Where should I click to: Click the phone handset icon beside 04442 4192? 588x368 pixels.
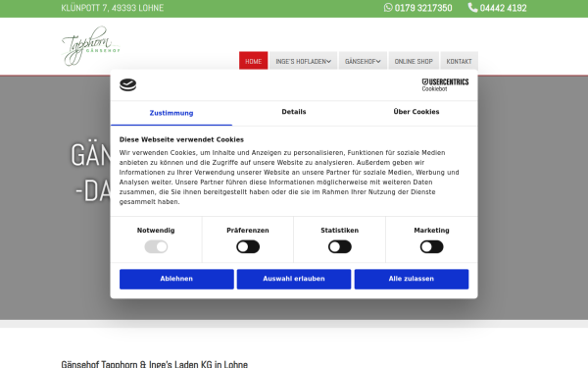[473, 8]
